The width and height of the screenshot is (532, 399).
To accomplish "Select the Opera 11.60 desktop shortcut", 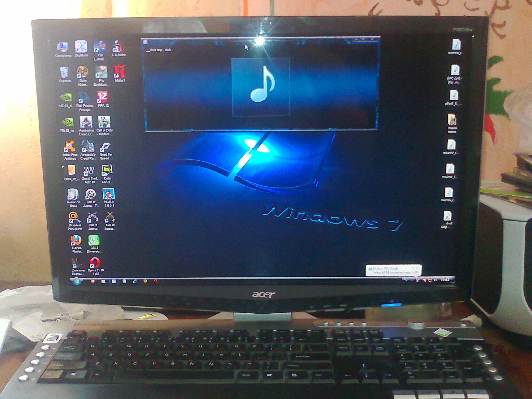I will 96,266.
